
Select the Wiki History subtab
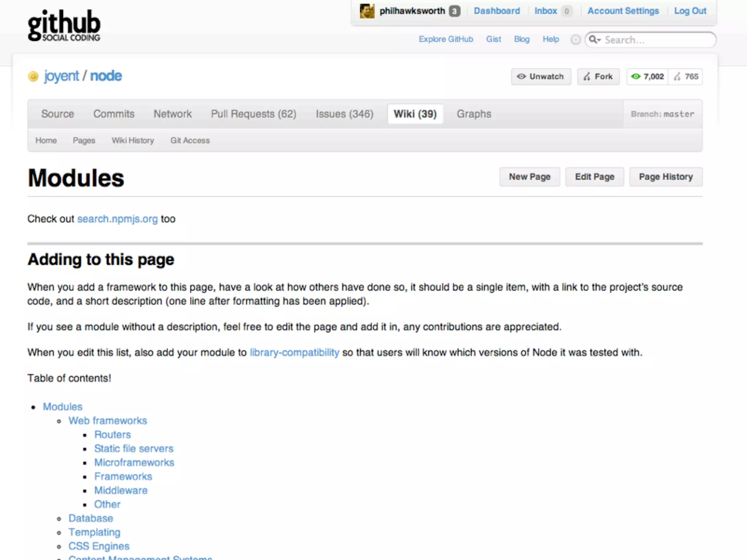pos(133,140)
